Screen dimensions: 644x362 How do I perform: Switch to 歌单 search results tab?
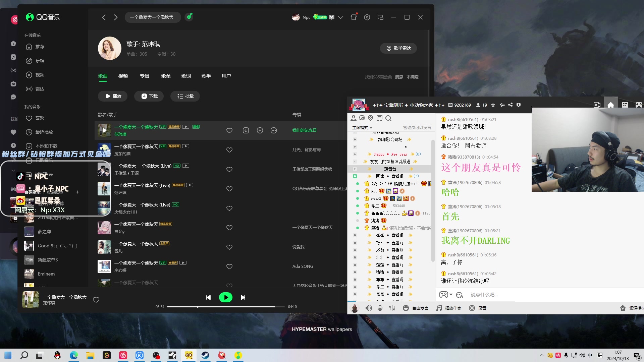pos(166,76)
